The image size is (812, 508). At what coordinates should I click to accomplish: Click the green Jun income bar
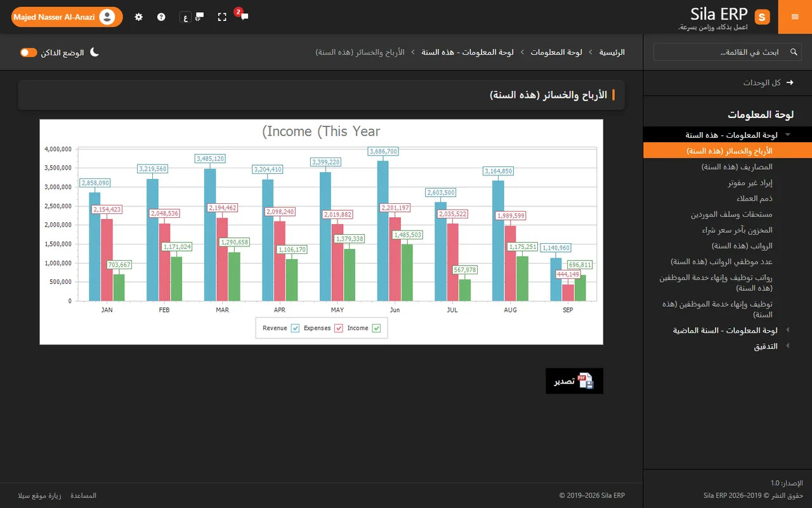click(x=407, y=272)
